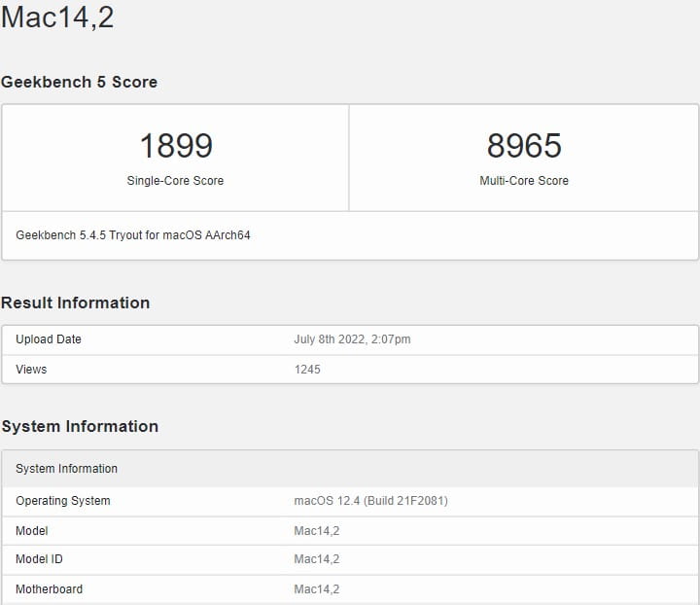Select Geekbench 5.4.5 Tryout for macOS AArch64 text
The width and height of the screenshot is (700, 605).
[x=133, y=235]
